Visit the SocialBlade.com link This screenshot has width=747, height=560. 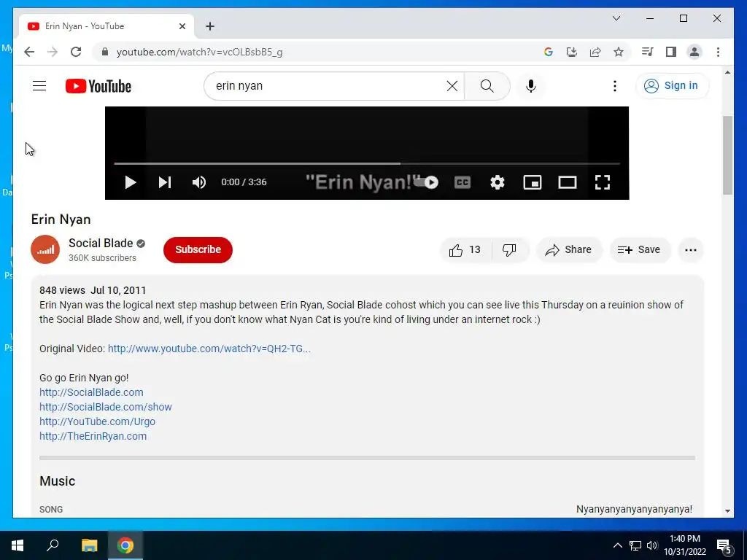pos(91,392)
